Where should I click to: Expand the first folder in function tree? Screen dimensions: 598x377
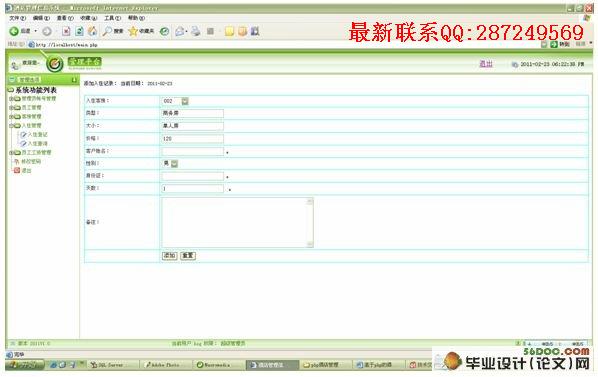[11, 99]
